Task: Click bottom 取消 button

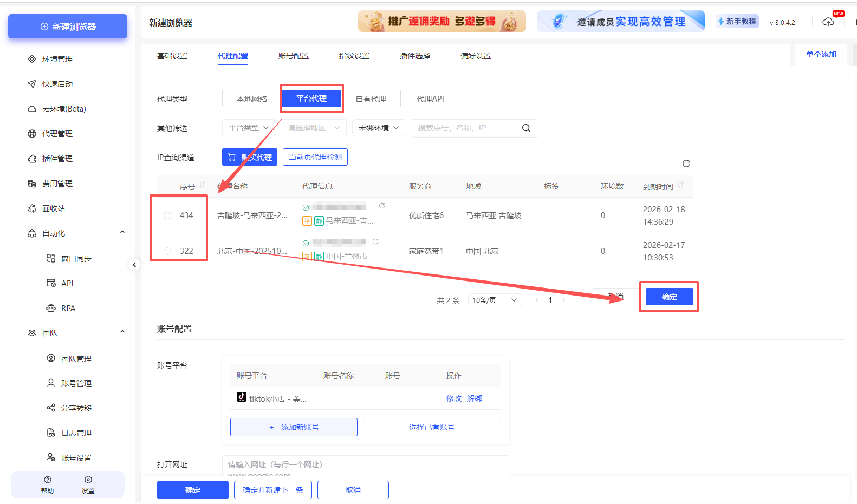Action: tap(353, 490)
